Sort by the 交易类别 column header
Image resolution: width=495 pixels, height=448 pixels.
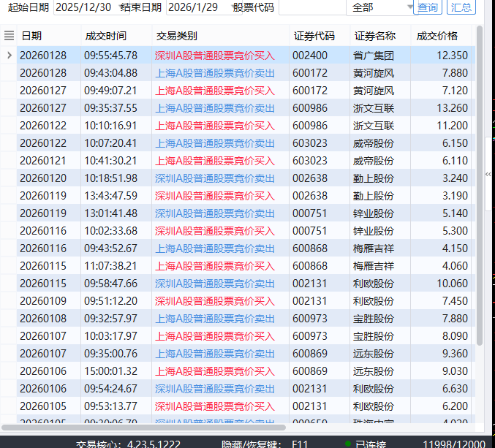[221, 36]
